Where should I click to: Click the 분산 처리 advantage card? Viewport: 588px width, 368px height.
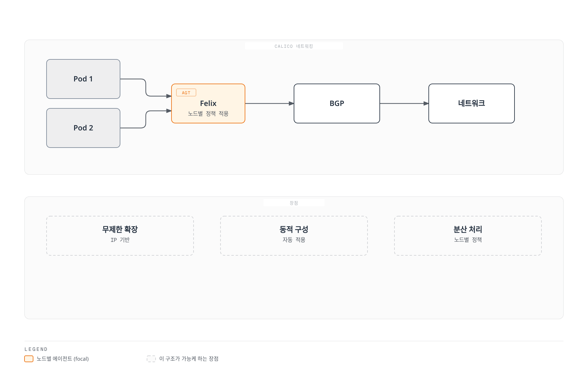468,236
